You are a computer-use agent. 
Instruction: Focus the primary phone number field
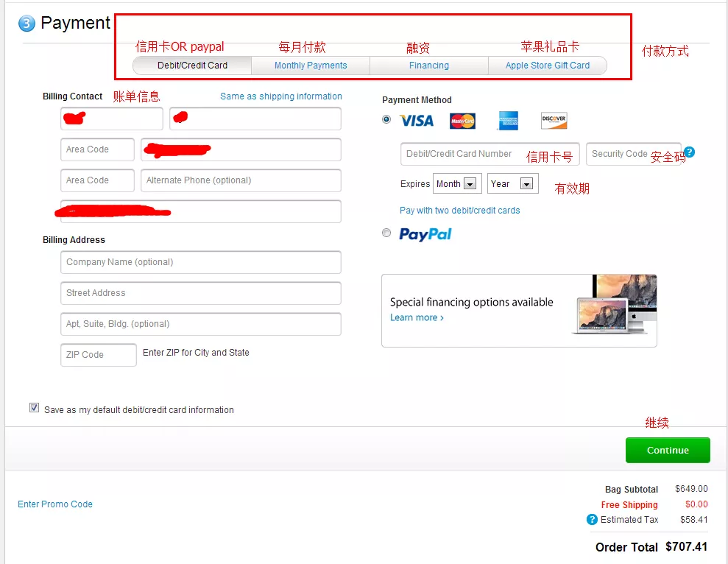coord(241,149)
